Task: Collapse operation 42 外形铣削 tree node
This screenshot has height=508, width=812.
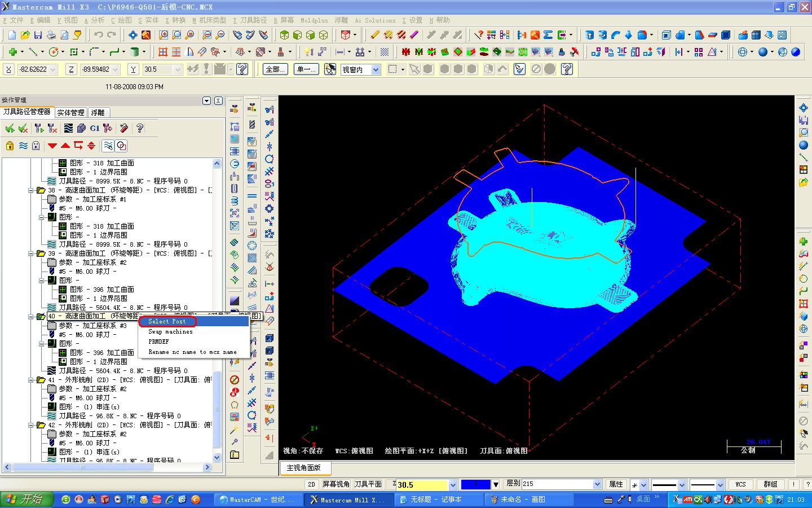Action: click(32, 425)
